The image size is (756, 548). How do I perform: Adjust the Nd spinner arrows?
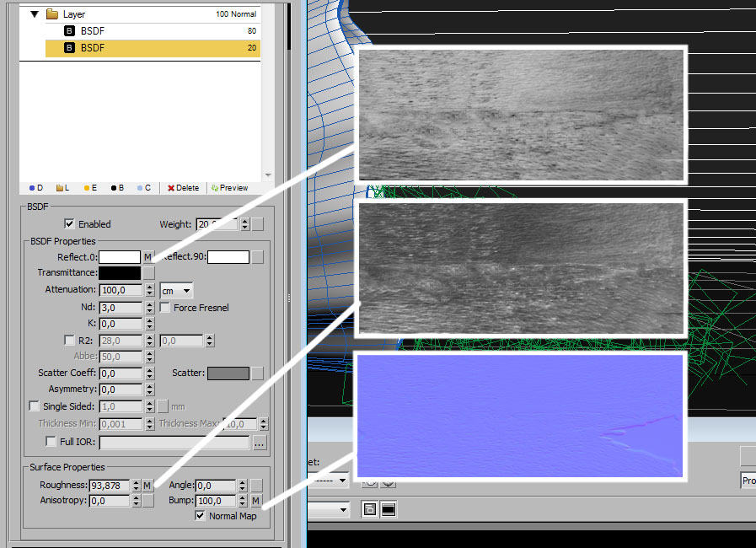click(149, 308)
